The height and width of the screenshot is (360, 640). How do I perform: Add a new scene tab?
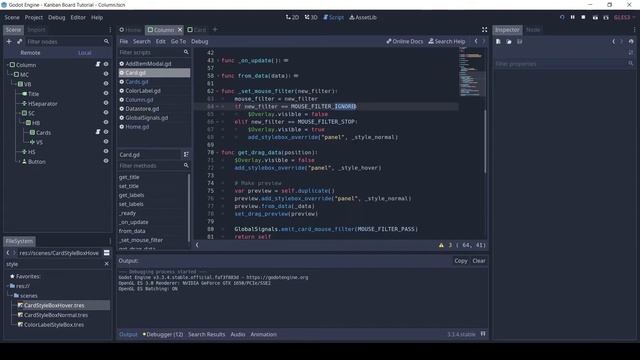click(215, 29)
